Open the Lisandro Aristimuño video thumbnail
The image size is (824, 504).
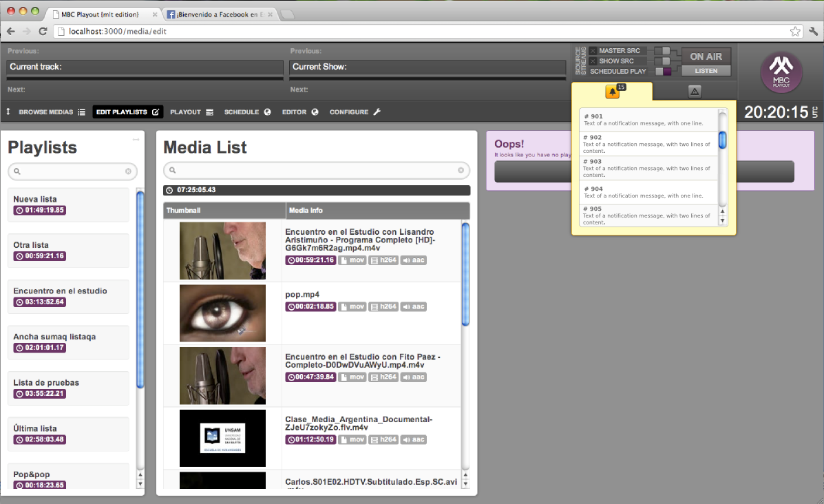[x=223, y=251]
